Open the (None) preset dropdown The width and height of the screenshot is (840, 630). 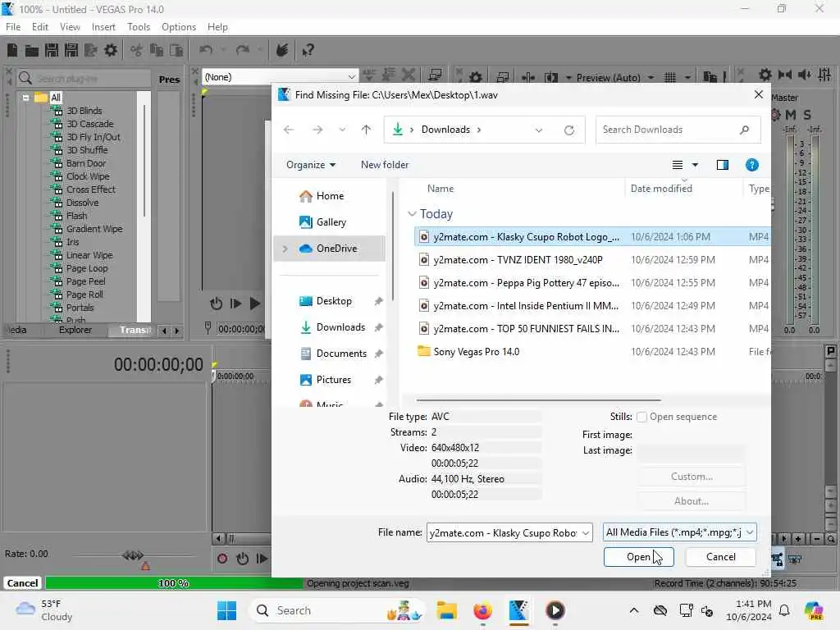280,77
